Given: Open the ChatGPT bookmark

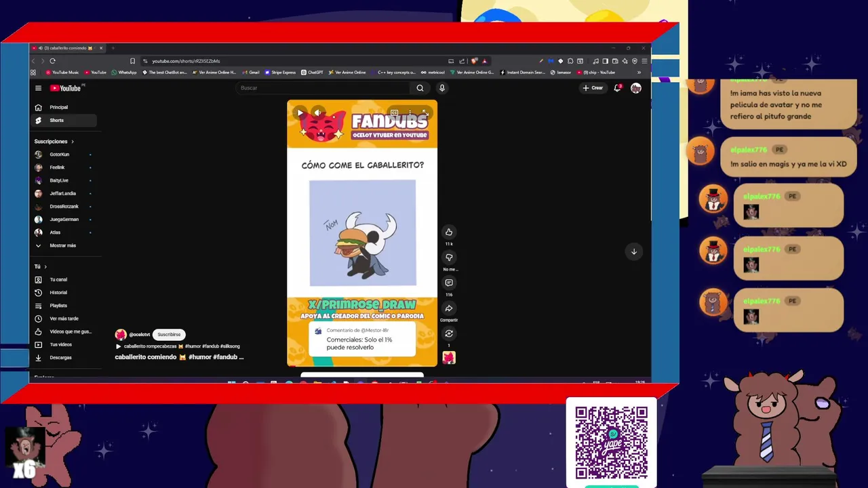Looking at the screenshot, I should coord(313,73).
